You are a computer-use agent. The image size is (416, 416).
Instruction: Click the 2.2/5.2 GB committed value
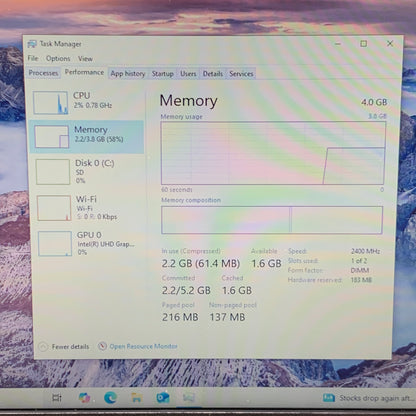(186, 290)
